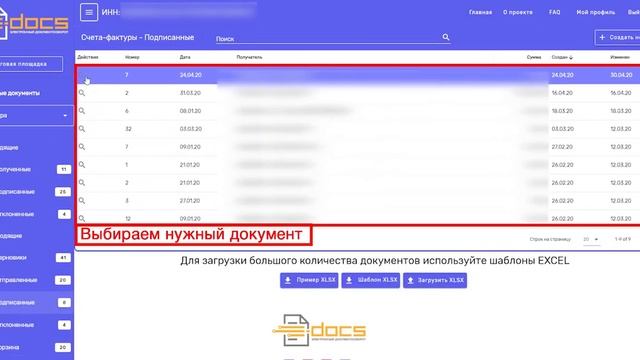Click the magnifier icon for invoice number 12
This screenshot has height=360, width=640.
click(82, 218)
